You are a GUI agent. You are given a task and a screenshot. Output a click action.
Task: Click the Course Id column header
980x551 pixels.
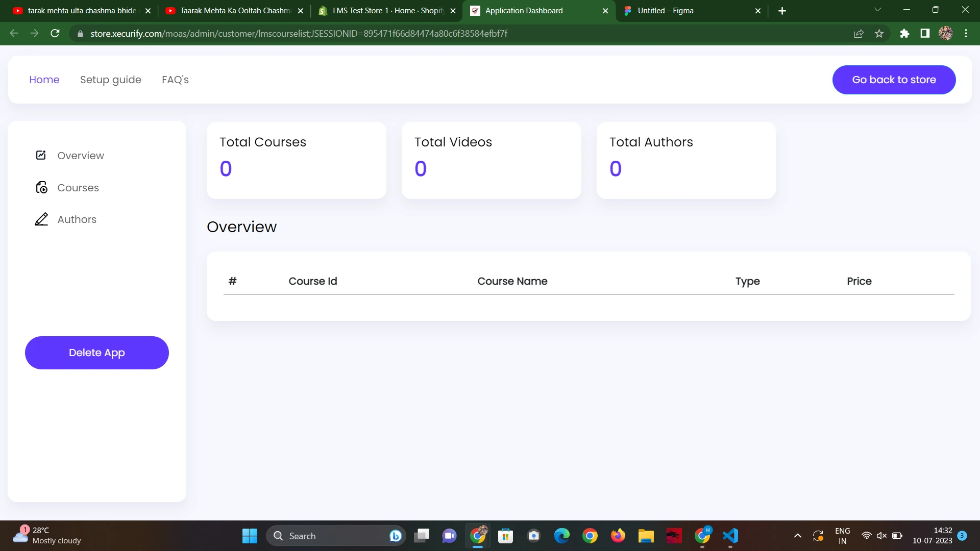pyautogui.click(x=313, y=281)
